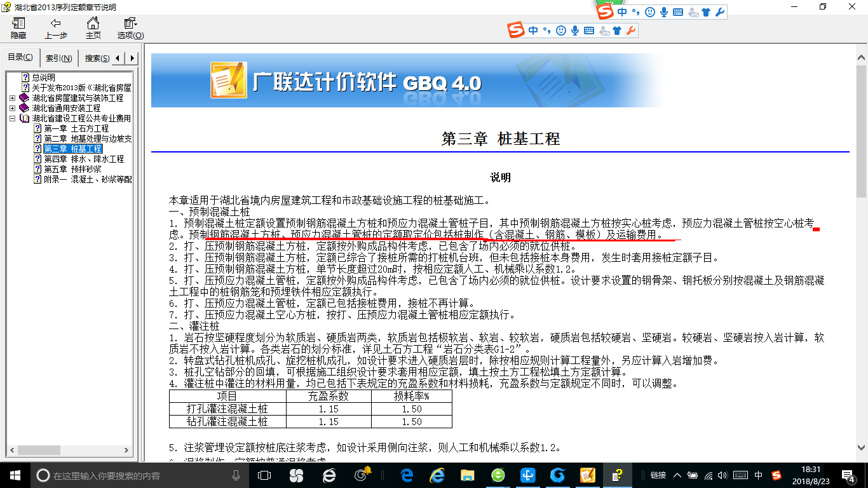868x488 pixels.
Task: Open 第四章 排水、降水工程 topic
Action: (x=84, y=159)
